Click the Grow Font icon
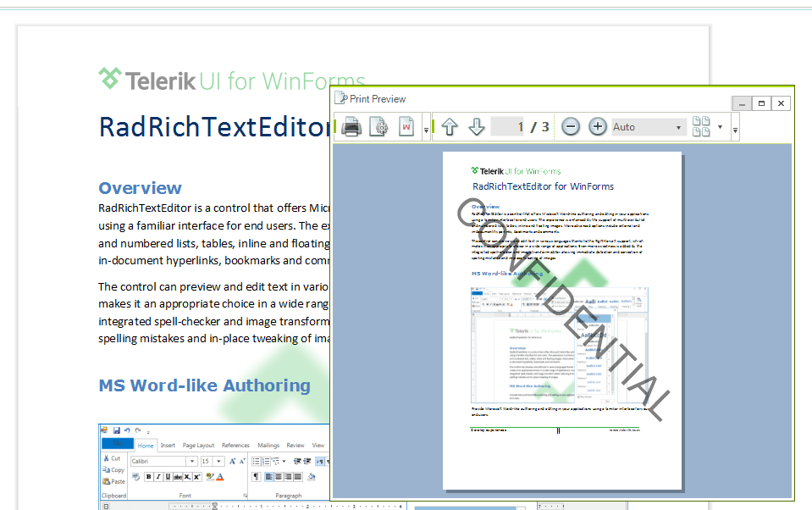 (x=233, y=461)
